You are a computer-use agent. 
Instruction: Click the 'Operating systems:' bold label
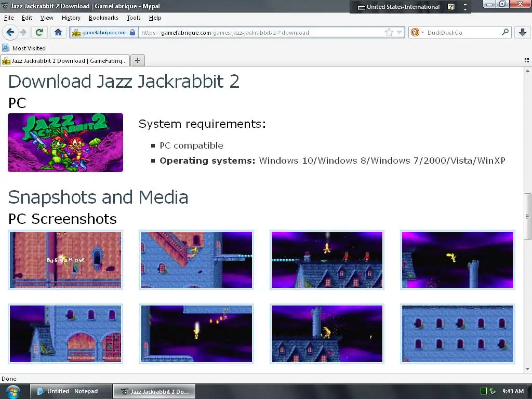(207, 161)
